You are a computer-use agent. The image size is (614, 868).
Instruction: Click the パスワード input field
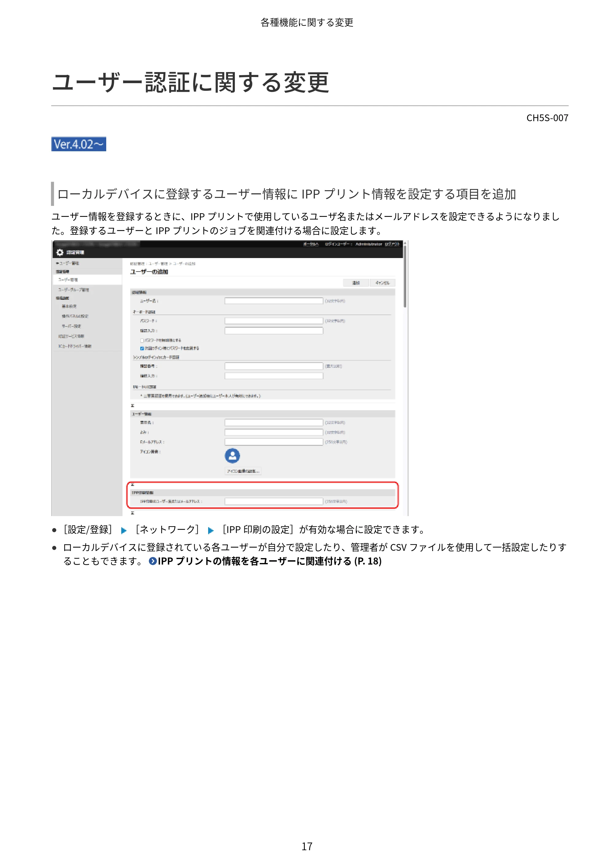[x=274, y=321]
